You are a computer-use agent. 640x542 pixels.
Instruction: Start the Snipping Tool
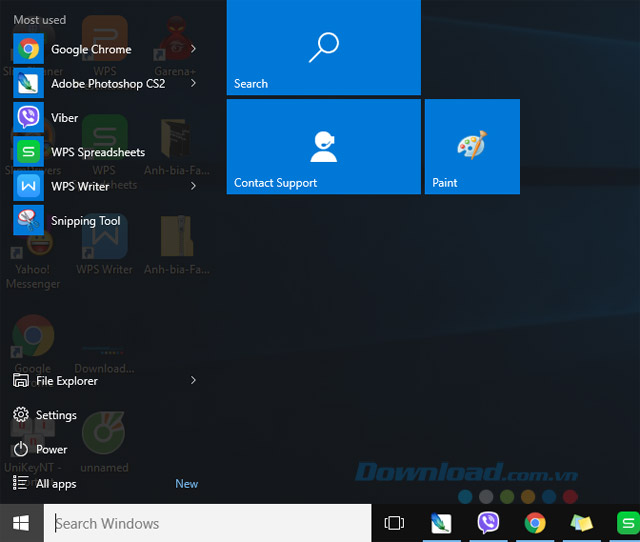click(x=85, y=221)
